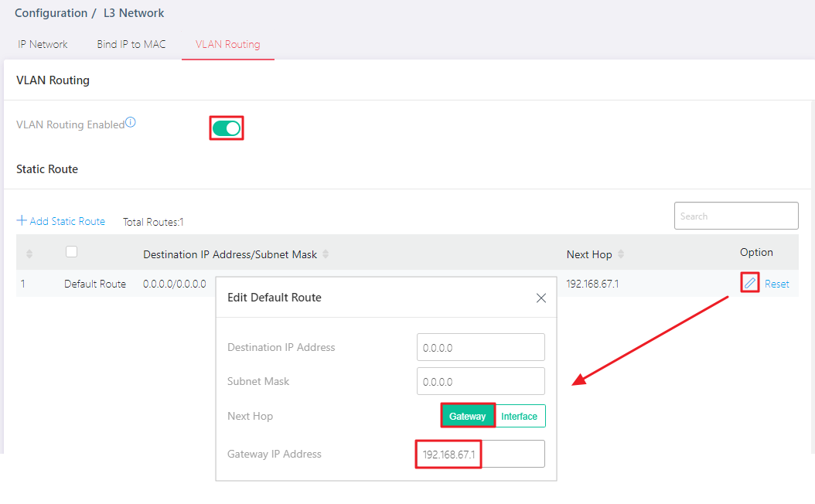Click the pencil edit icon for Default Route
This screenshot has height=504, width=815.
749,283
